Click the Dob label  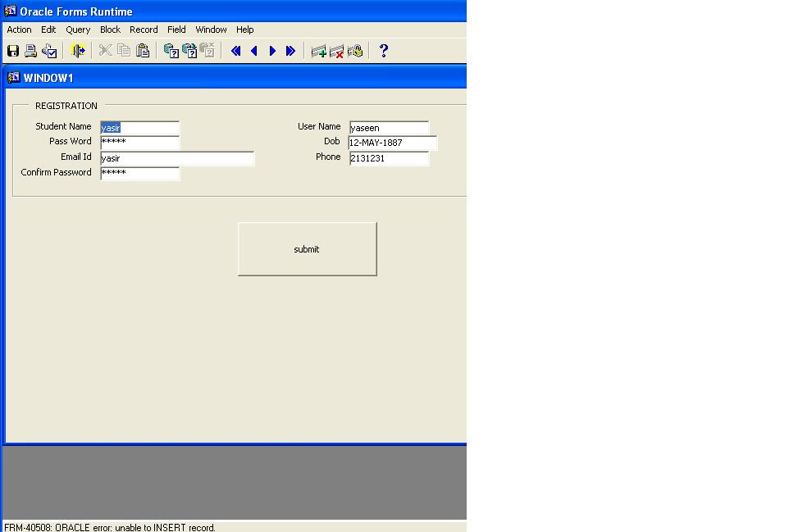[332, 141]
